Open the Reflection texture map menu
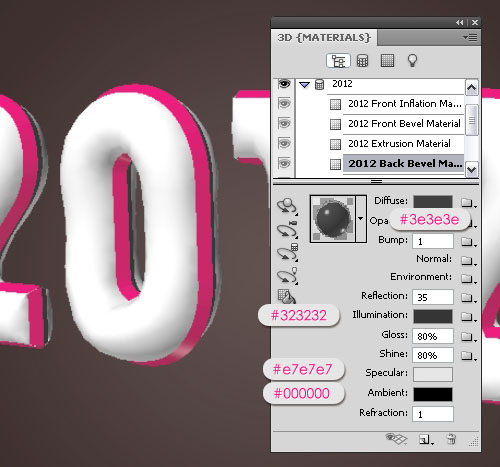Image resolution: width=500 pixels, height=467 pixels. (x=468, y=297)
